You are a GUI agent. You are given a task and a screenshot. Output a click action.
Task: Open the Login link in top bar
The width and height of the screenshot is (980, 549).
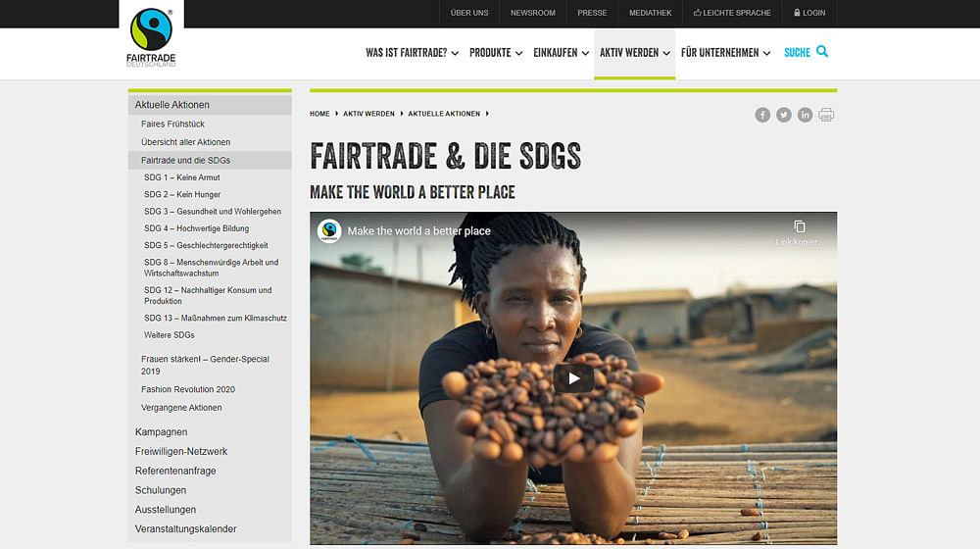809,13
